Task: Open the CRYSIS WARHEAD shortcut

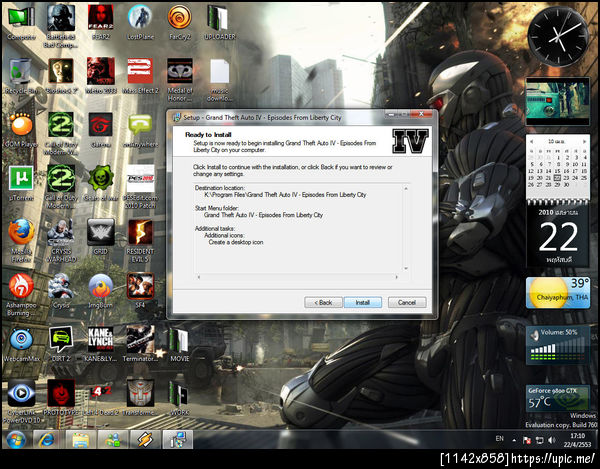Action: [x=60, y=241]
